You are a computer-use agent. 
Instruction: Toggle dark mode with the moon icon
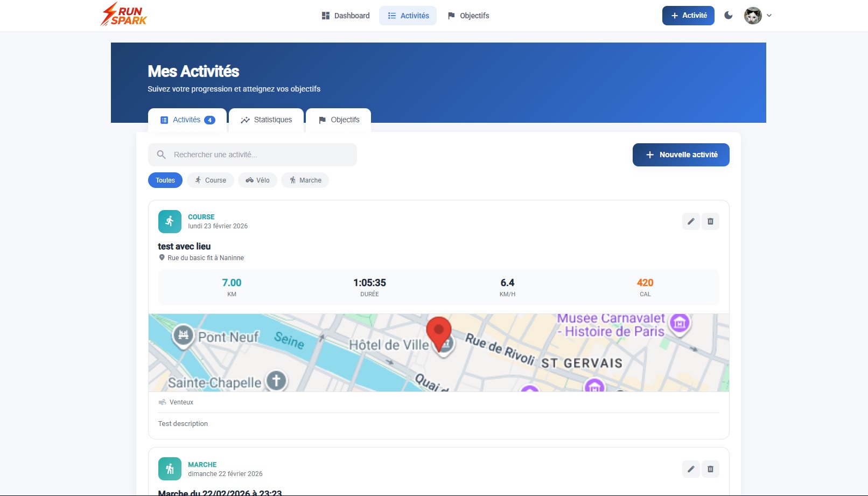[x=729, y=15]
